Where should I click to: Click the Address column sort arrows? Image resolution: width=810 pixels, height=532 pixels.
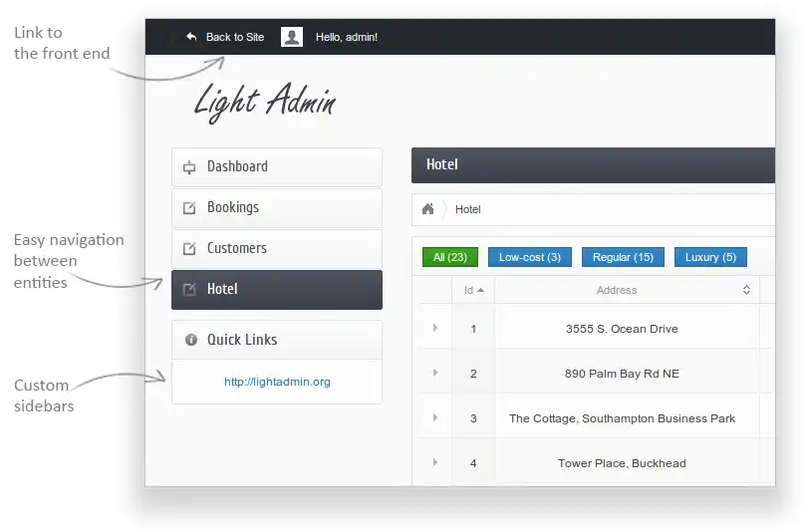[x=746, y=290]
